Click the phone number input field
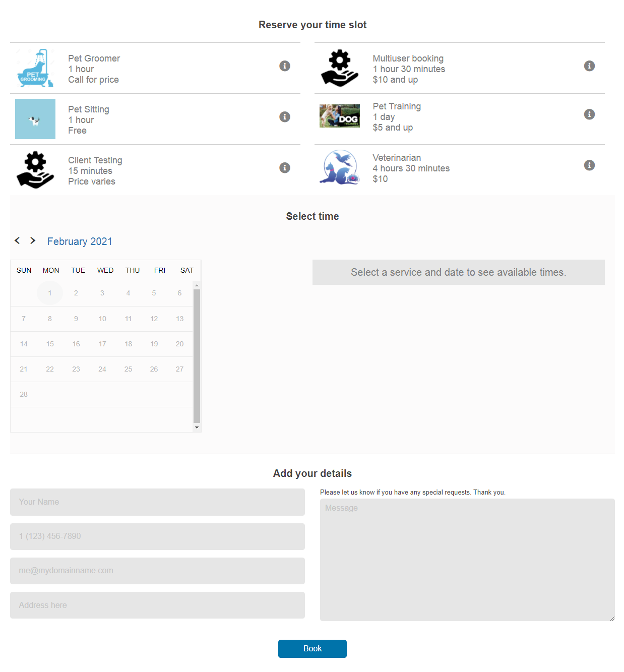 (x=157, y=536)
